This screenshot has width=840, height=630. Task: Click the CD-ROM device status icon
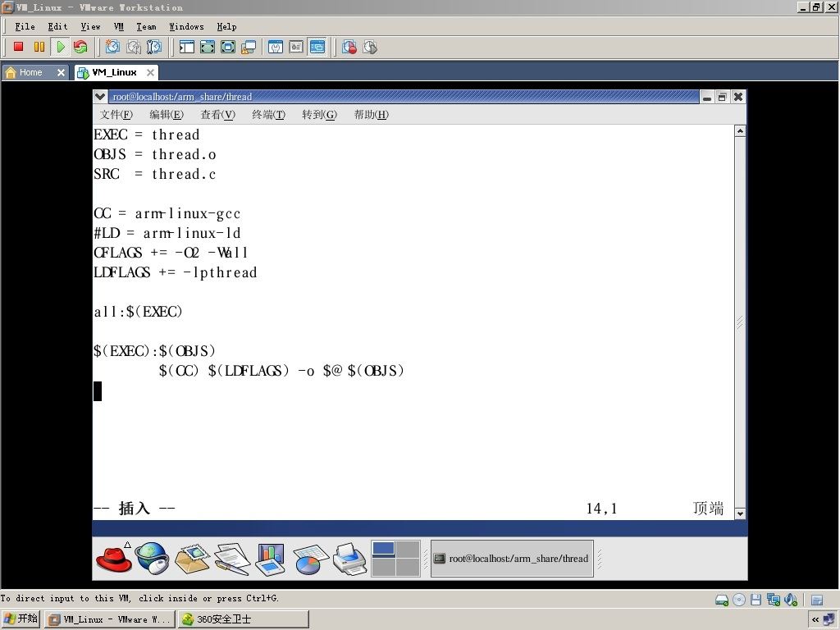click(x=739, y=600)
